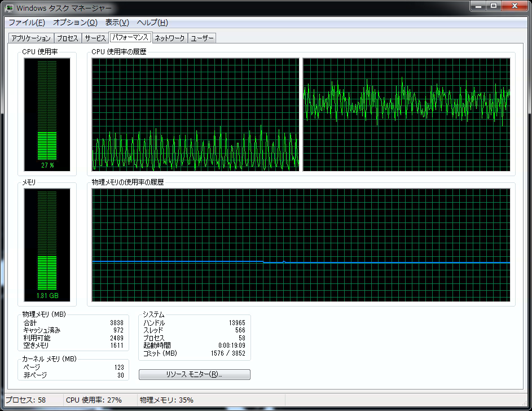Click the physical memory history graph
The image size is (532, 411).
pos(301,245)
